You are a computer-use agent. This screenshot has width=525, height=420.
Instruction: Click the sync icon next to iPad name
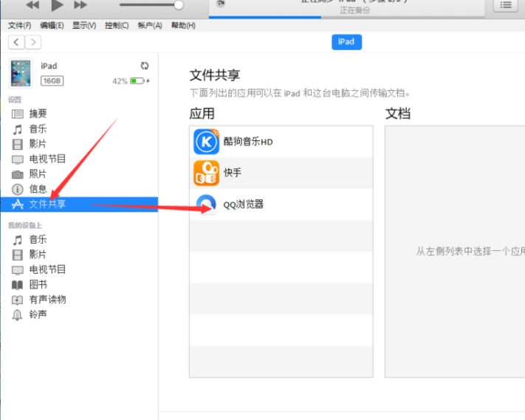click(144, 66)
